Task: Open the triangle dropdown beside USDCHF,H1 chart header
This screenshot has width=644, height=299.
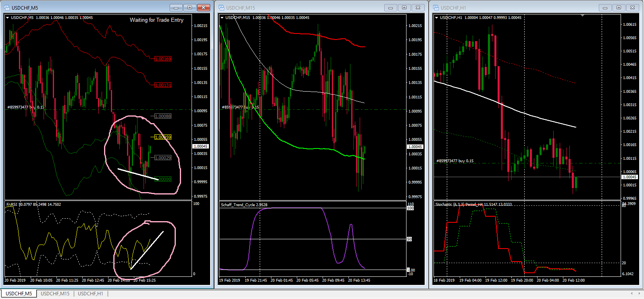Action: 436,18
